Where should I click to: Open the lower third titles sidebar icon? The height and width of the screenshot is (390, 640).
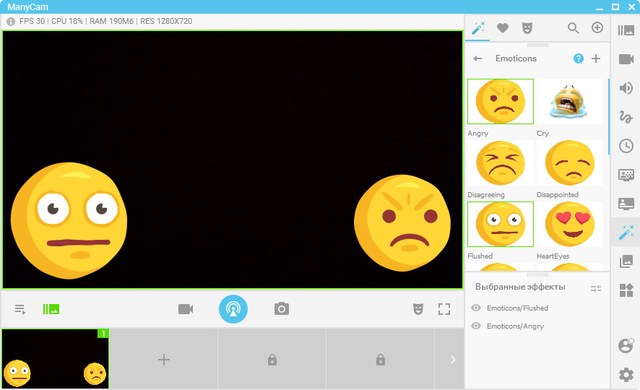pos(626,203)
